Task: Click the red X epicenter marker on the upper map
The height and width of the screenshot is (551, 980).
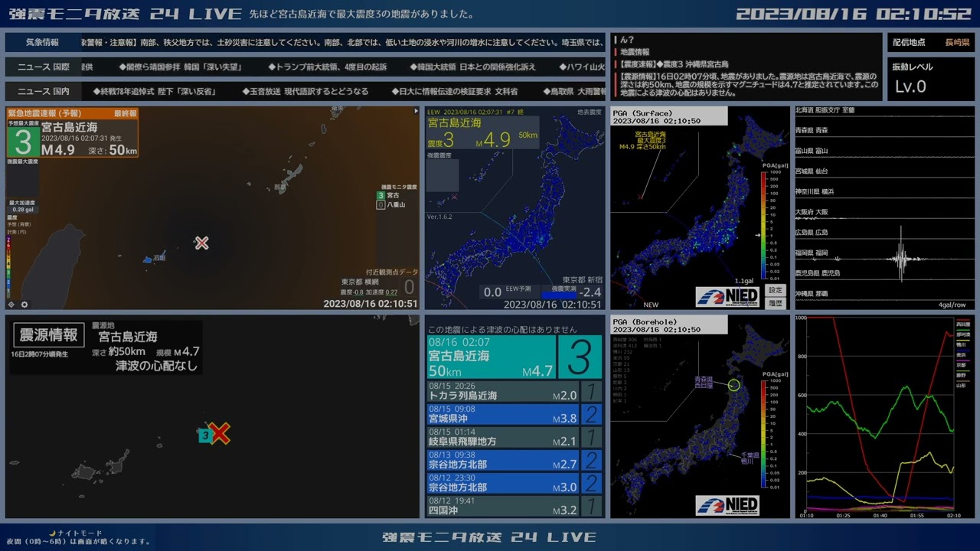Action: 201,243
